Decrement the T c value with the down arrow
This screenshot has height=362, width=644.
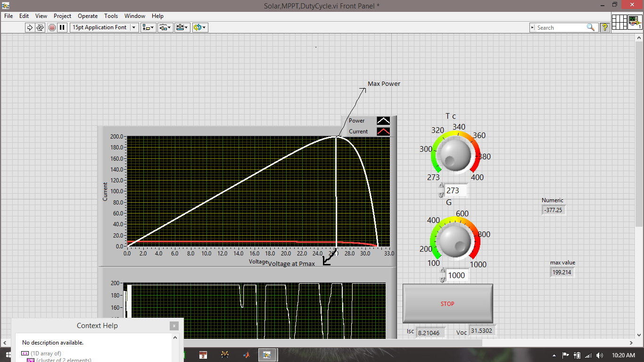[442, 194]
